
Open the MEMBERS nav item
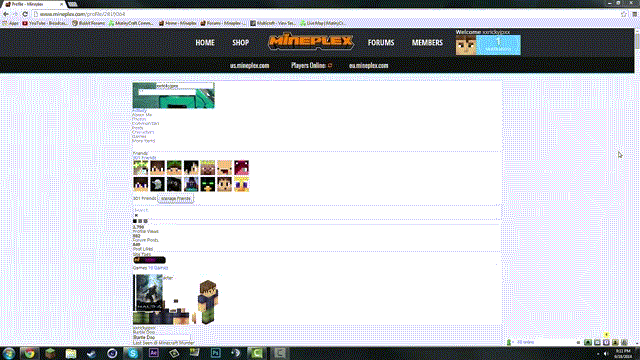(427, 42)
